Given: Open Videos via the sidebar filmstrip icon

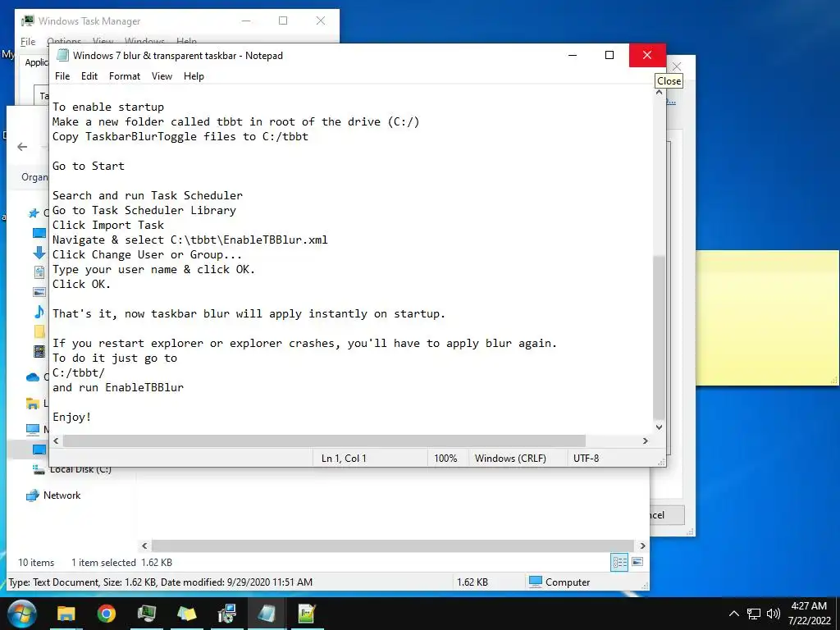Looking at the screenshot, I should click(x=39, y=351).
